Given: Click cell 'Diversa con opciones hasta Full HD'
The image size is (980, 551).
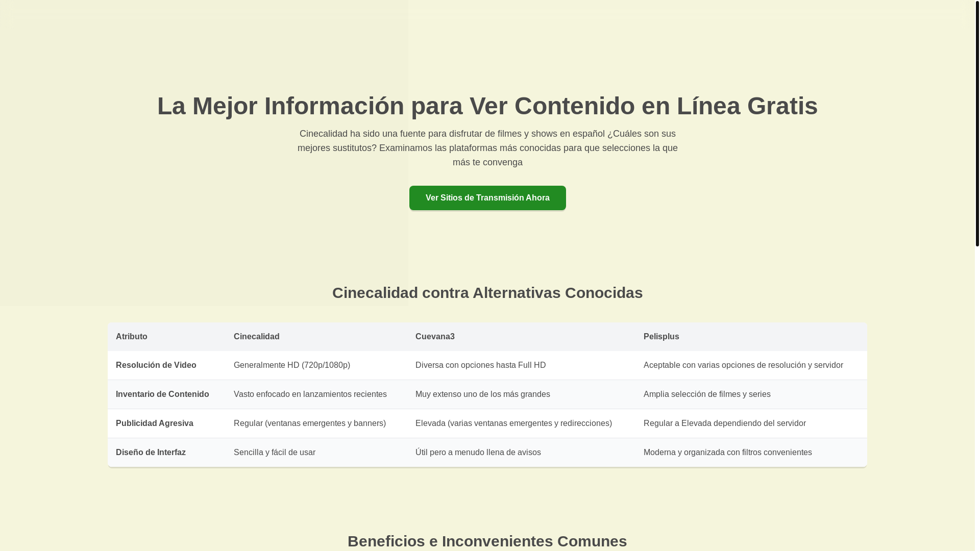Looking at the screenshot, I should pyautogui.click(x=521, y=365).
